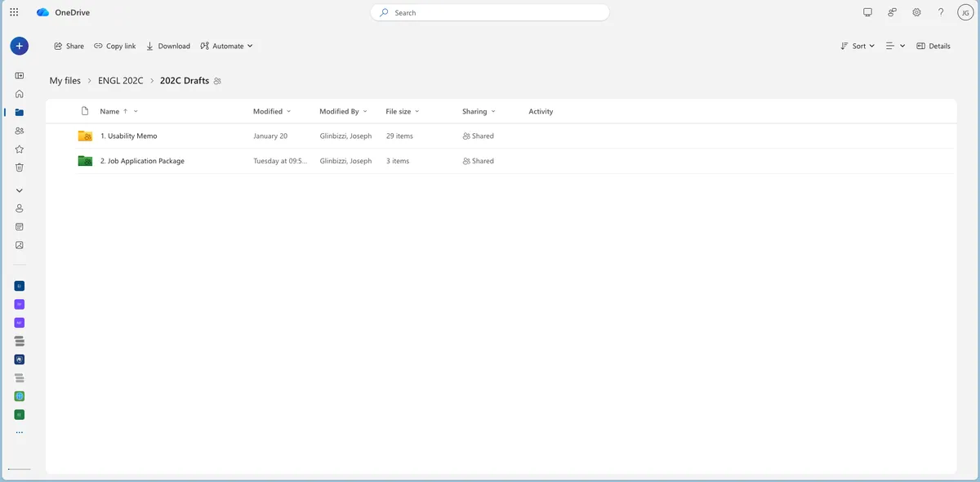Click the Search box

pyautogui.click(x=490, y=12)
